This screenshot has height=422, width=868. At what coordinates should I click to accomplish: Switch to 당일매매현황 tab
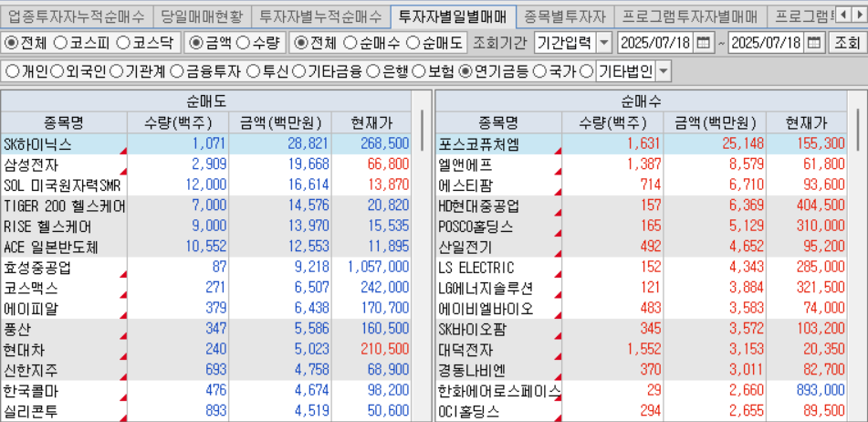202,16
